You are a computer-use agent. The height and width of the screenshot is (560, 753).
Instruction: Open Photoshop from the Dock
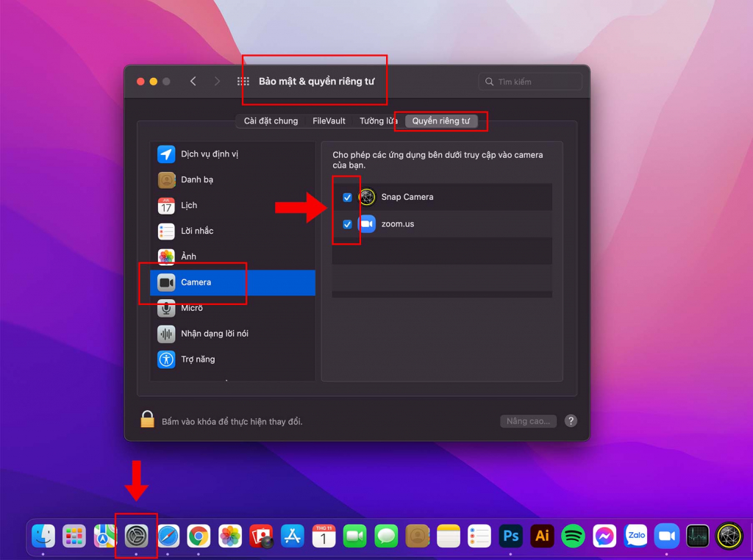coord(510,536)
